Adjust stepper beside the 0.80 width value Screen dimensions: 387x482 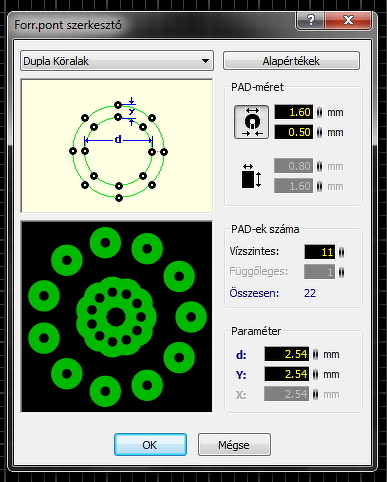coord(319,166)
